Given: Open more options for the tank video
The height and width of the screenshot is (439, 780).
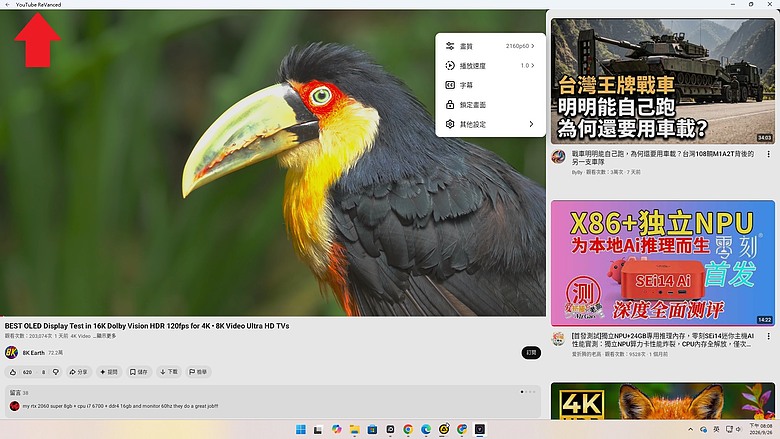Looking at the screenshot, I should click(769, 154).
